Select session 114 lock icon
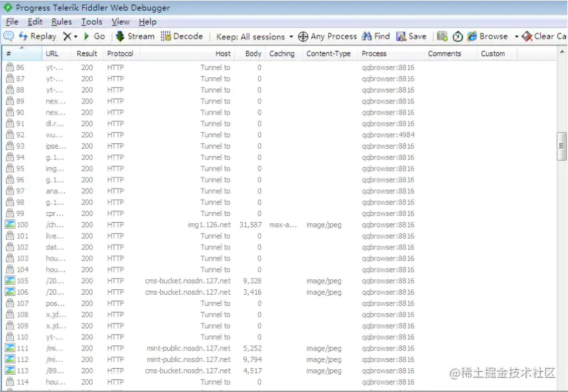Viewport: 568px width, 392px height. click(10, 381)
